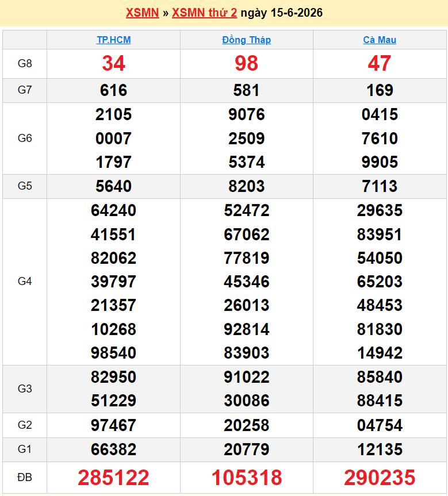Select G3 number 91022

246,378
